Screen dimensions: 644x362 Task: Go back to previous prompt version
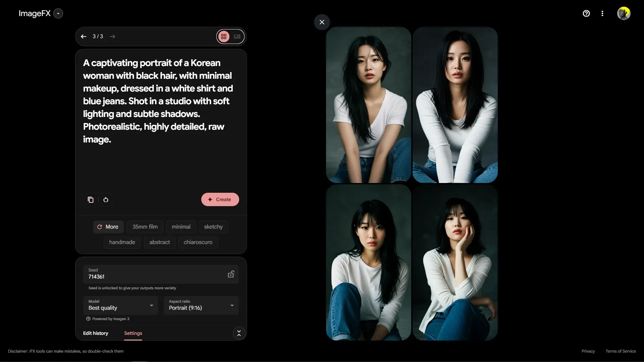84,37
